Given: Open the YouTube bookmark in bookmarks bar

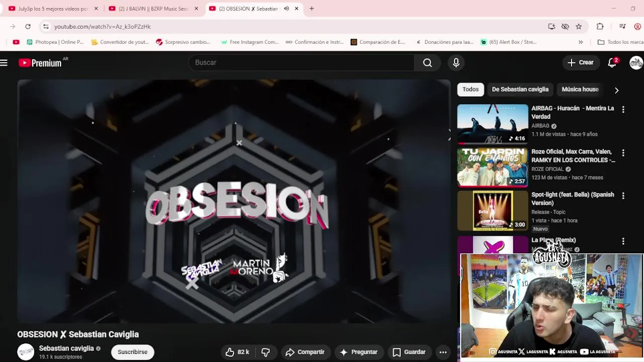Looking at the screenshot, I should pos(16,42).
